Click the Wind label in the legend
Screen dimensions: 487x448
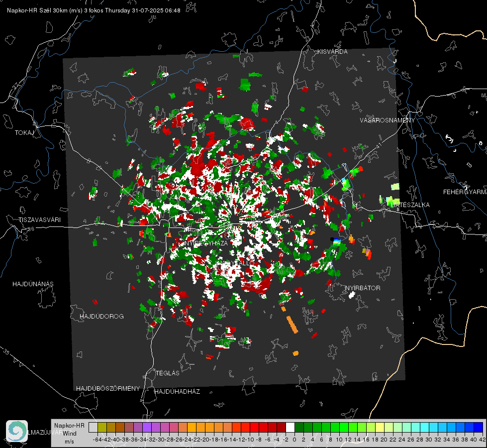pos(70,434)
